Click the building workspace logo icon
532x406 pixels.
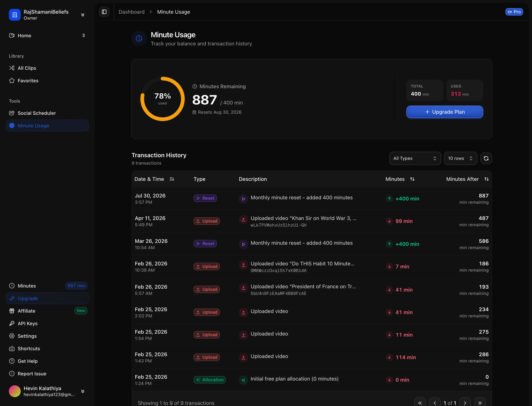[15, 15]
